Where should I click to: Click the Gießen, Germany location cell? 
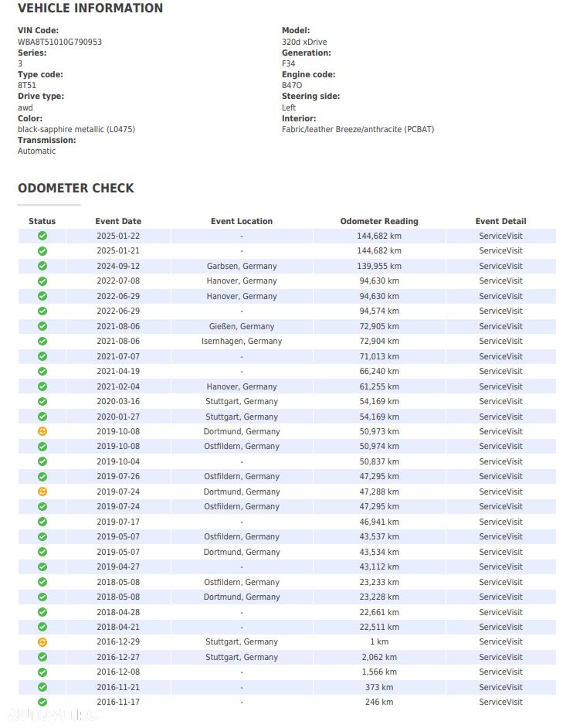click(x=242, y=326)
